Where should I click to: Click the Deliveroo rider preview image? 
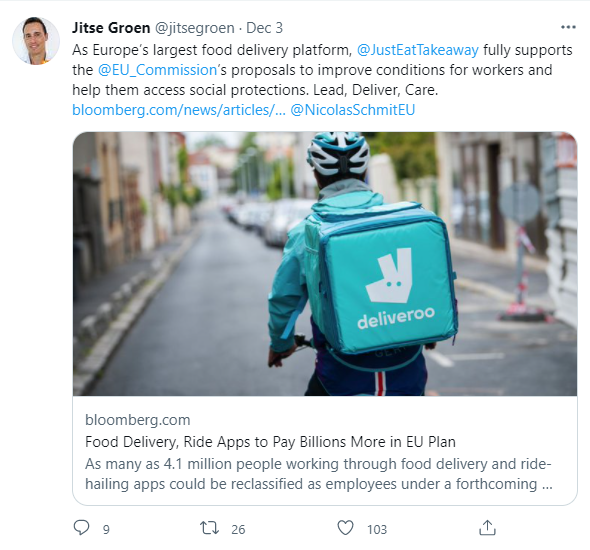325,264
